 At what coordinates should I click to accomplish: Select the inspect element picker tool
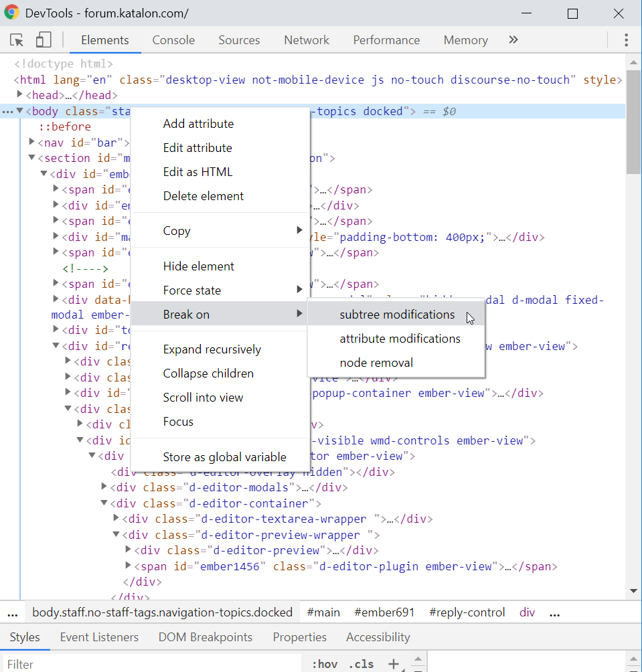[17, 40]
